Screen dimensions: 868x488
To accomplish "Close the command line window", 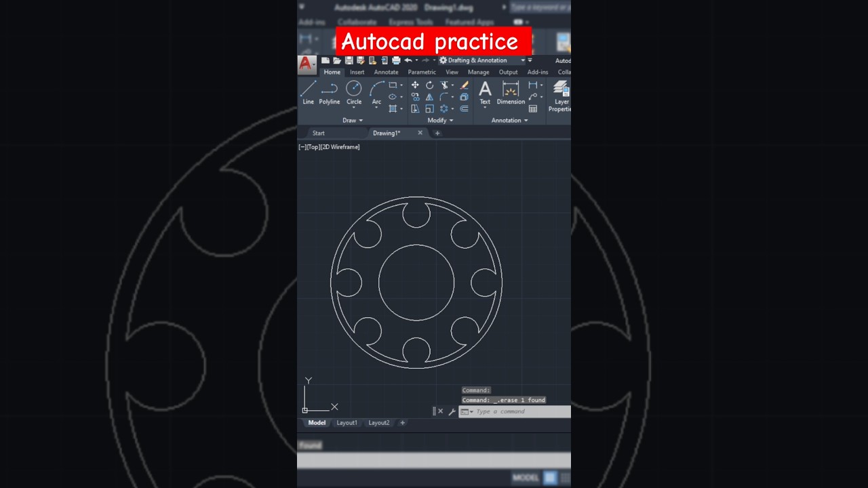I will coord(440,411).
